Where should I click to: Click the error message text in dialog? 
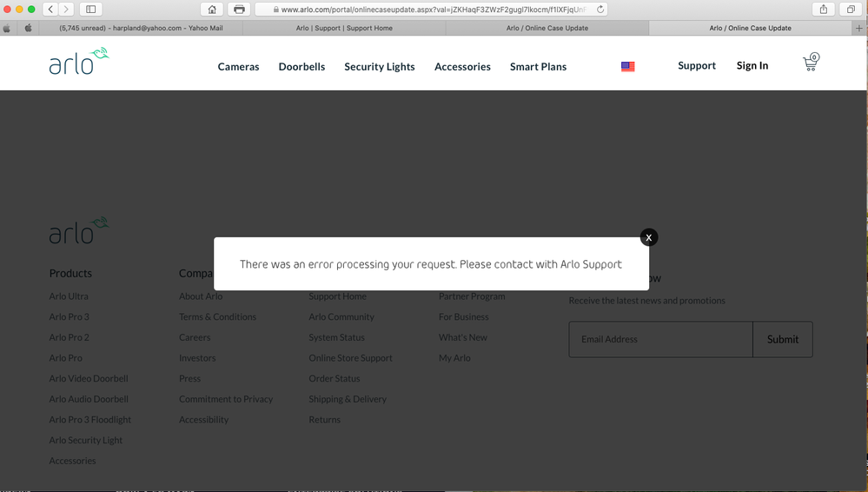point(431,264)
